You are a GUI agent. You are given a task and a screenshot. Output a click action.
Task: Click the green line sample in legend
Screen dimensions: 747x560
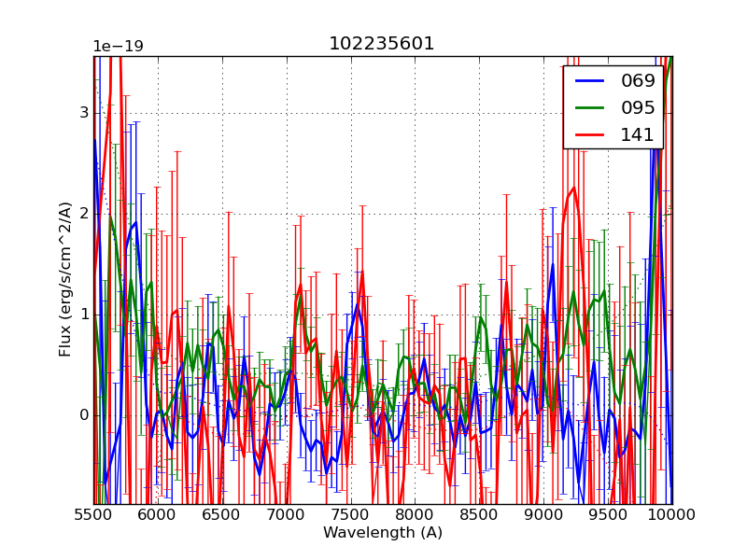588,107
